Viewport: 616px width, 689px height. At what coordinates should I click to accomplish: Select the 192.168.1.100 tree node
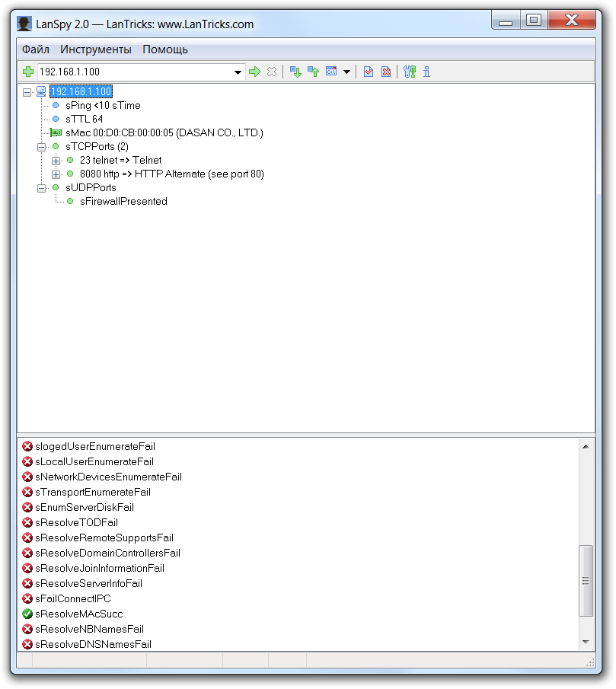click(81, 91)
